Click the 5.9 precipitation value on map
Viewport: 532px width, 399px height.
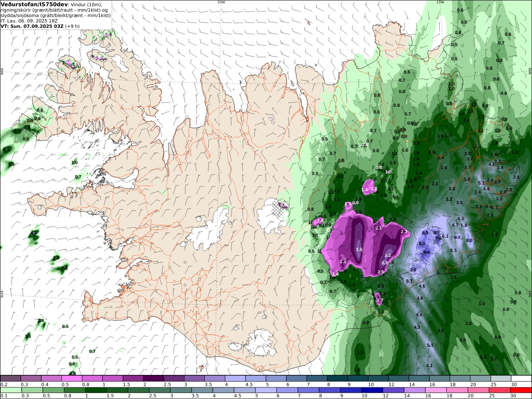point(464,225)
